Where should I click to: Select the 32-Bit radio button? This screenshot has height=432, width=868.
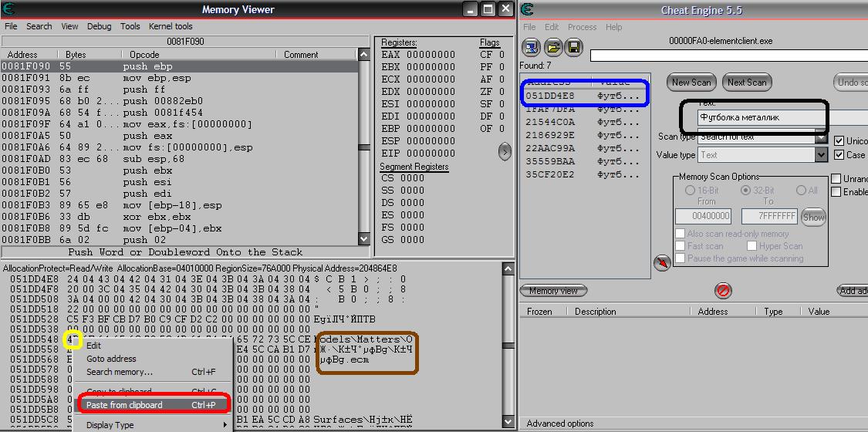745,191
